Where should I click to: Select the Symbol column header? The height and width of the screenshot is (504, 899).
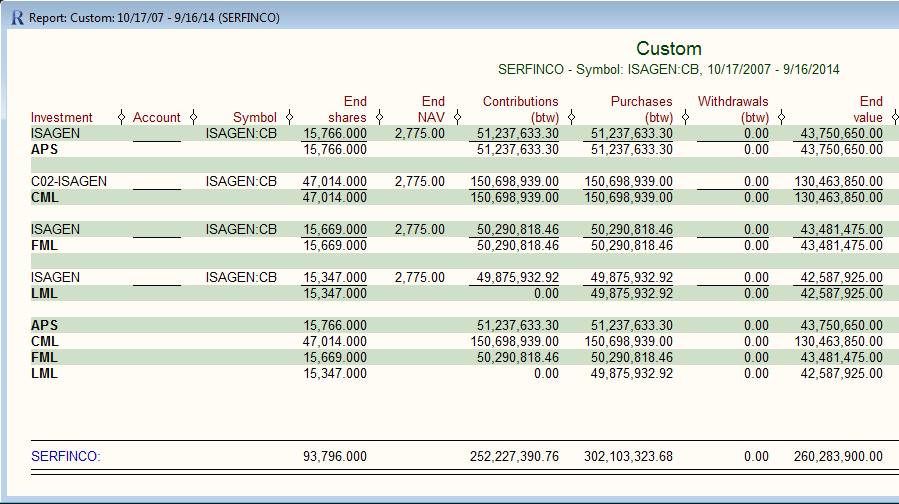click(x=255, y=118)
